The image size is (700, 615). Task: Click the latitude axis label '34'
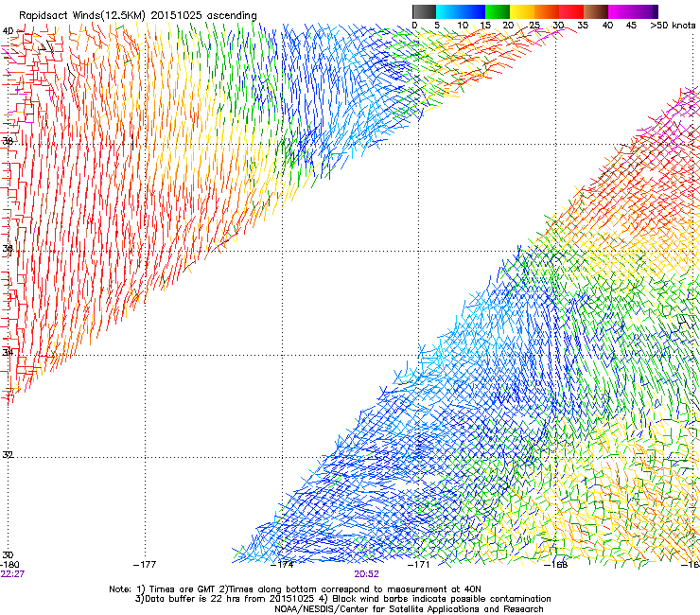pos(8,352)
